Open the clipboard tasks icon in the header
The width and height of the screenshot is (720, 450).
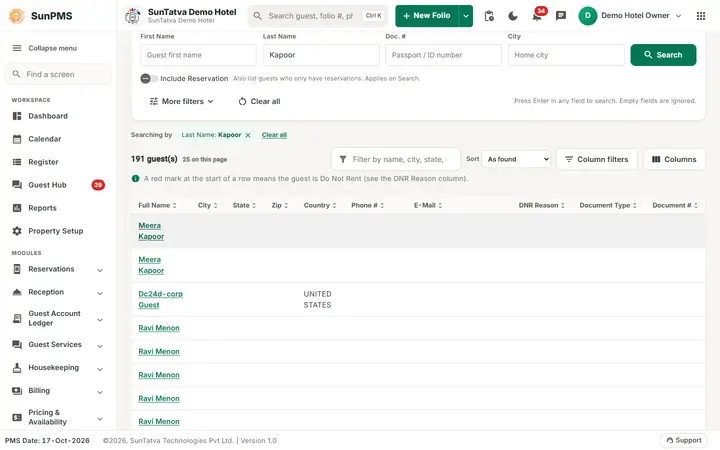click(x=489, y=16)
